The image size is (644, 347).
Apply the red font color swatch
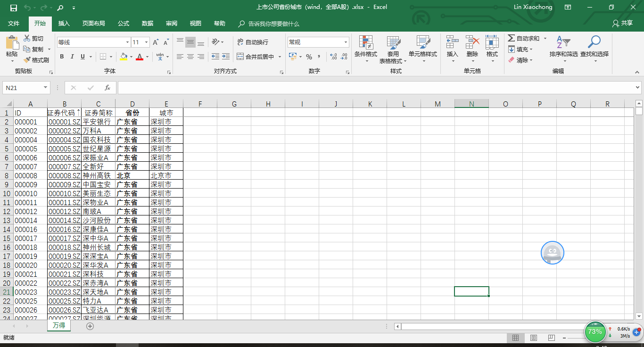[x=140, y=57]
